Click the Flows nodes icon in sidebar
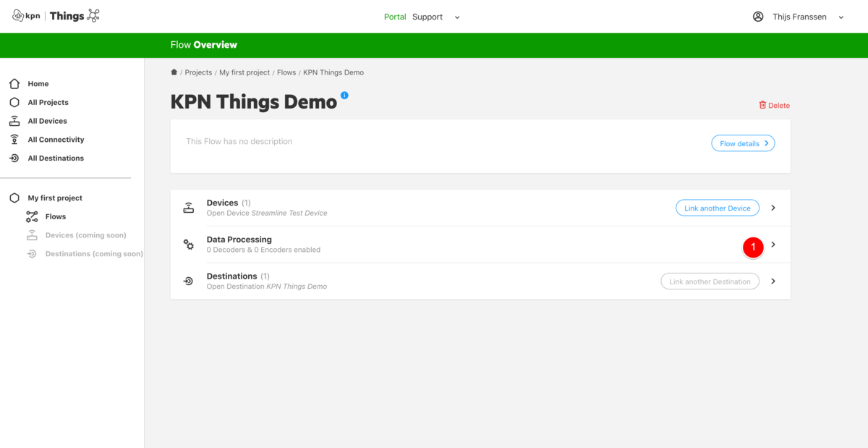 coord(32,216)
